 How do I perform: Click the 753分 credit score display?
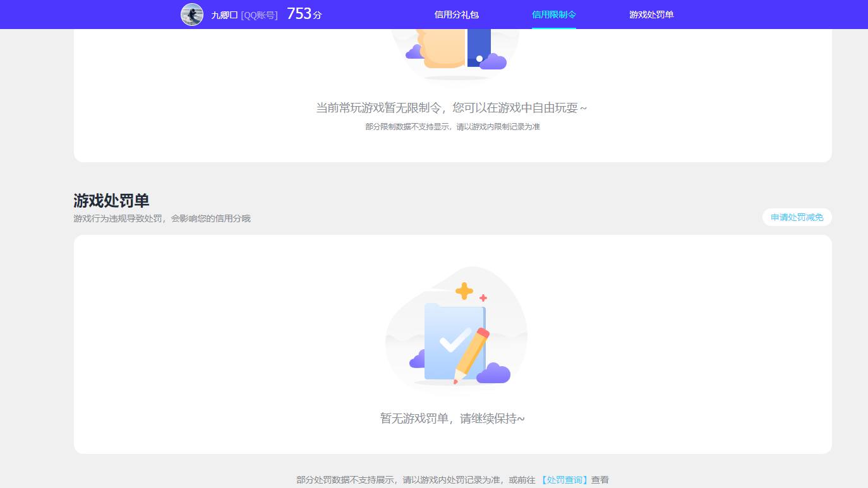(303, 13)
